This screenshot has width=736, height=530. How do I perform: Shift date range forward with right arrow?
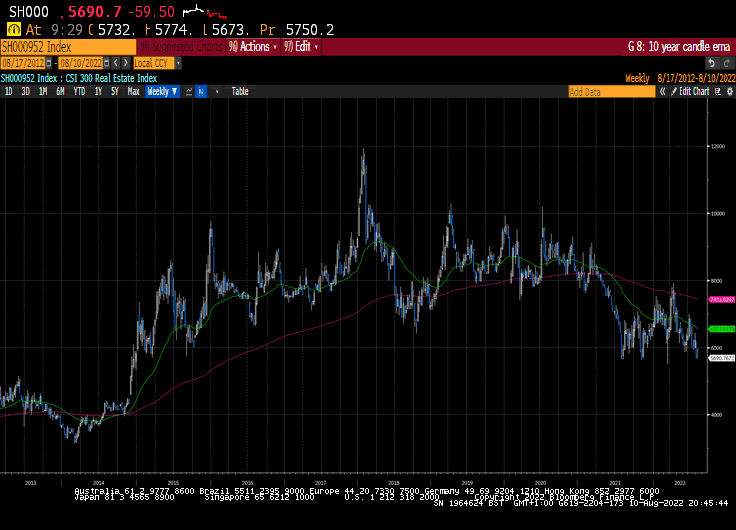click(125, 63)
